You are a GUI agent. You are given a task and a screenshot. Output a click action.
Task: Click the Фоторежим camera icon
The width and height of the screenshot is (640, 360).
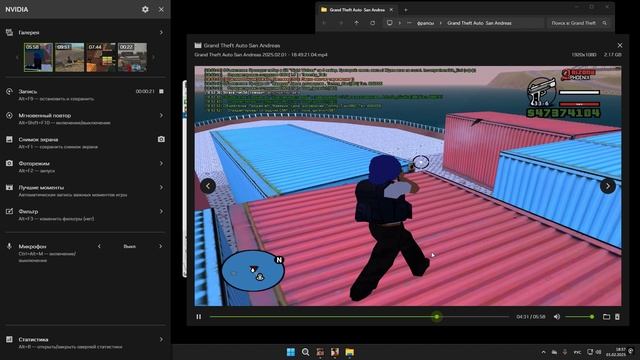click(9, 163)
